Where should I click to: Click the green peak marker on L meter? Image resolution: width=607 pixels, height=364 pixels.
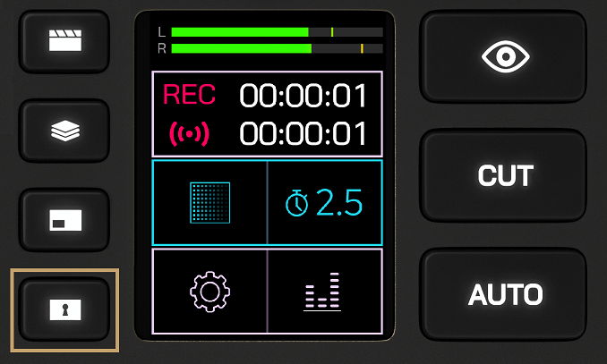click(x=332, y=32)
